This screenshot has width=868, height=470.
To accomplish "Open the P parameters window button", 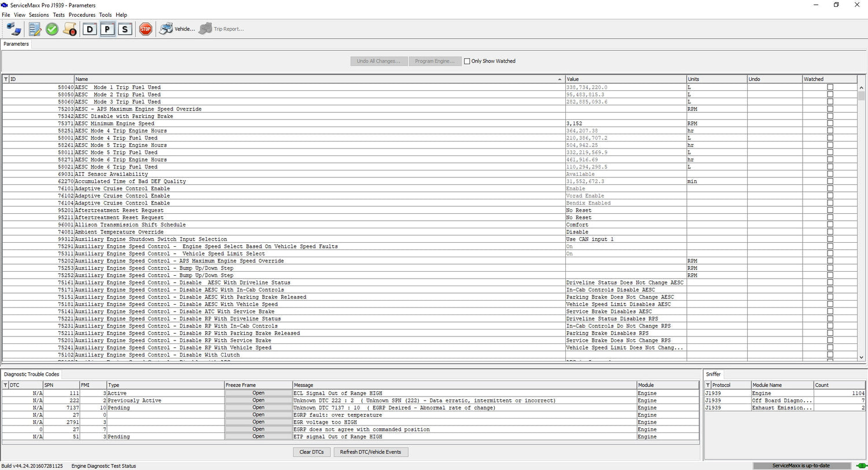I will pos(107,29).
